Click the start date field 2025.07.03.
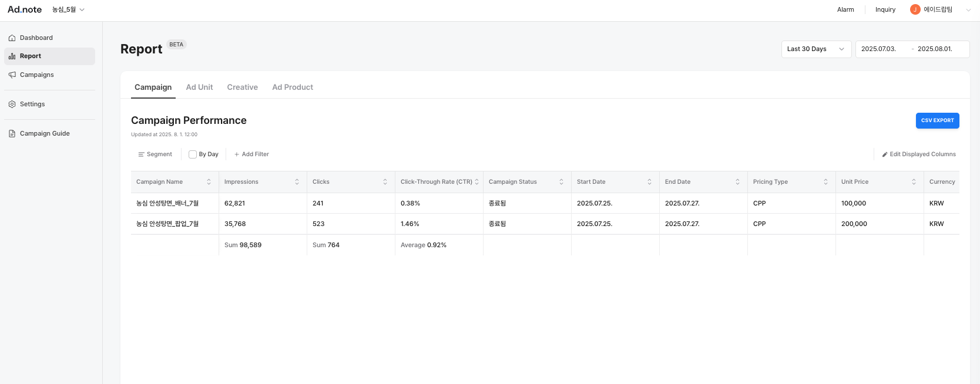 click(x=878, y=49)
